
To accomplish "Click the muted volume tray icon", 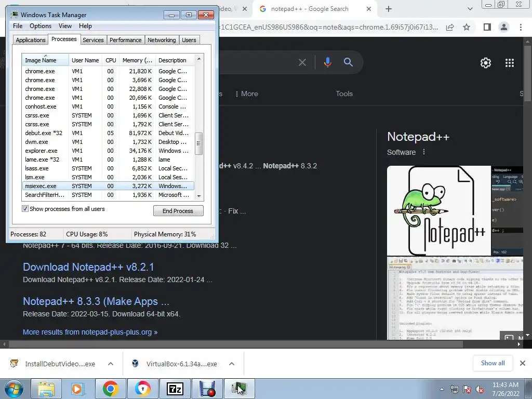I will coord(480,390).
